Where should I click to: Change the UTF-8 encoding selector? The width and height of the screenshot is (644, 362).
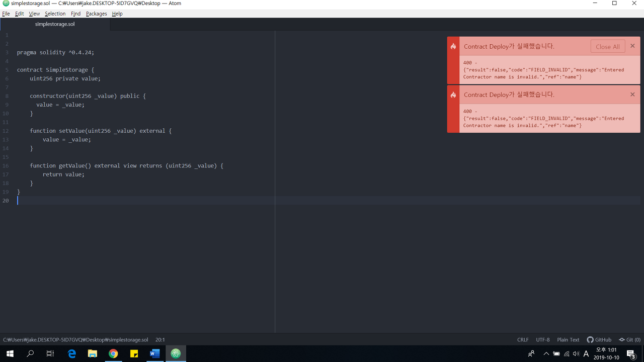tap(543, 340)
